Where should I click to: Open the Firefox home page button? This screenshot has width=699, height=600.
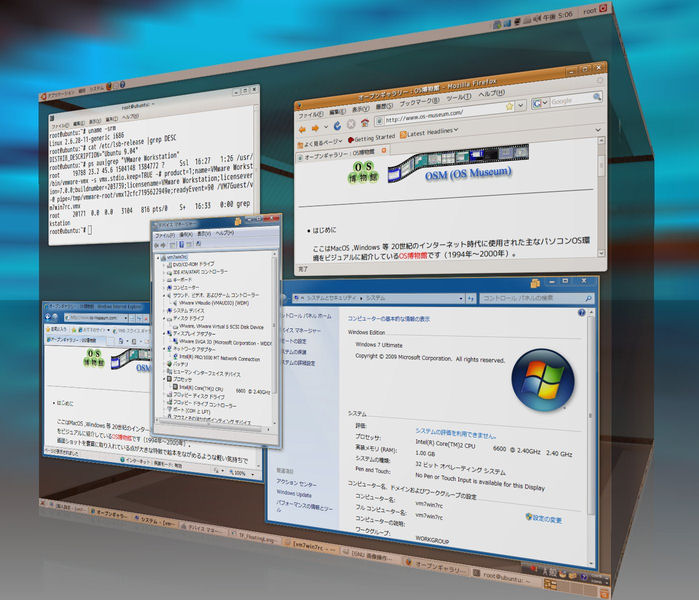click(365, 122)
